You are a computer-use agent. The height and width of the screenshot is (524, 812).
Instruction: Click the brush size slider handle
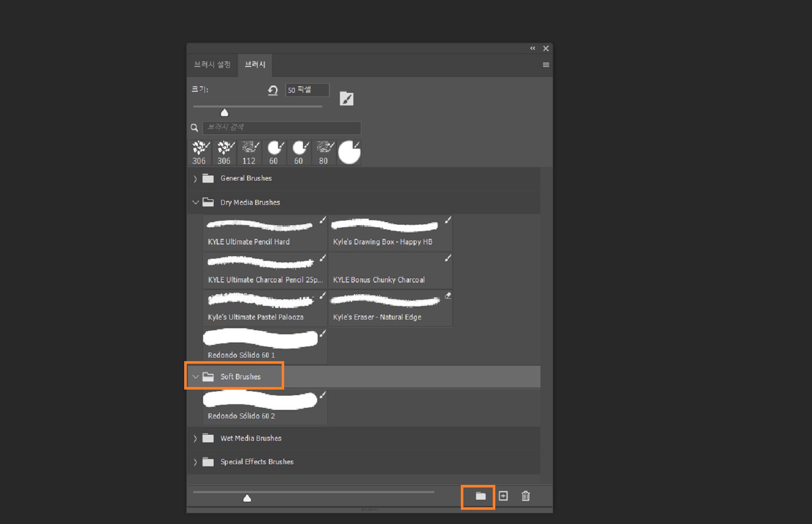point(224,113)
